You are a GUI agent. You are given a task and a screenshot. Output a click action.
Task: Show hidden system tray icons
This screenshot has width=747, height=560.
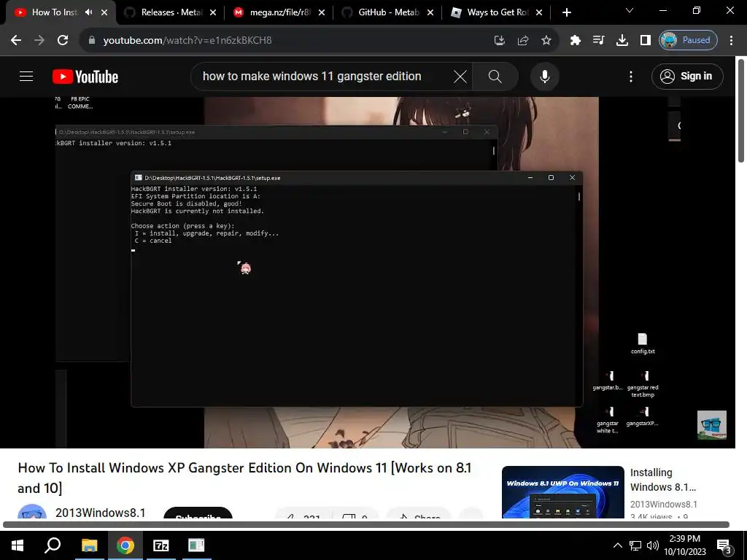coord(617,545)
